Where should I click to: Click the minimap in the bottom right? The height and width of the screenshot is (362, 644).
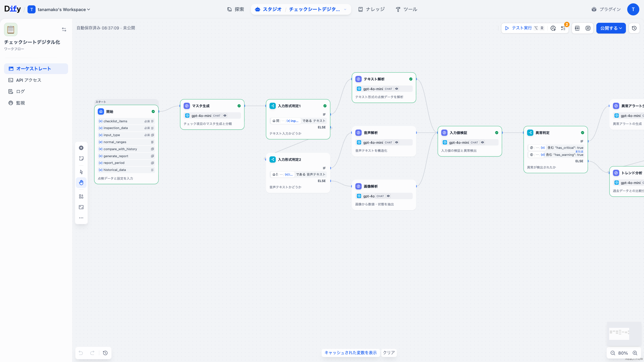point(624,334)
